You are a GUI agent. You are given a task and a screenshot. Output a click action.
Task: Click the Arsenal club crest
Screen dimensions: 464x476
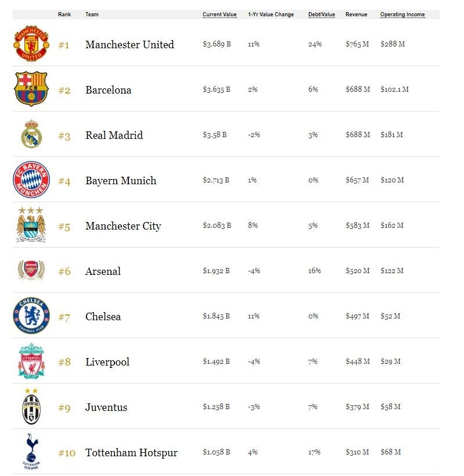31,270
